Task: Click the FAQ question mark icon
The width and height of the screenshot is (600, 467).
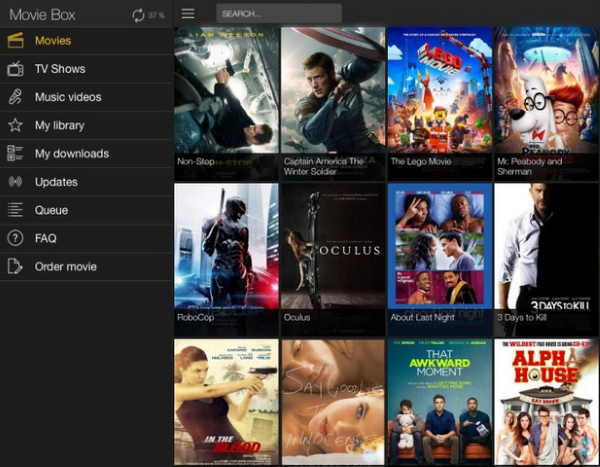Action: click(15, 238)
